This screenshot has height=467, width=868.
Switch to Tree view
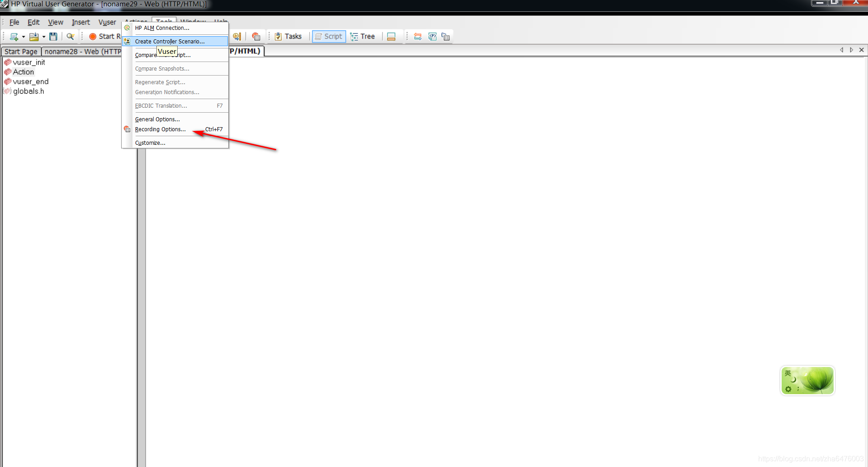coord(363,37)
